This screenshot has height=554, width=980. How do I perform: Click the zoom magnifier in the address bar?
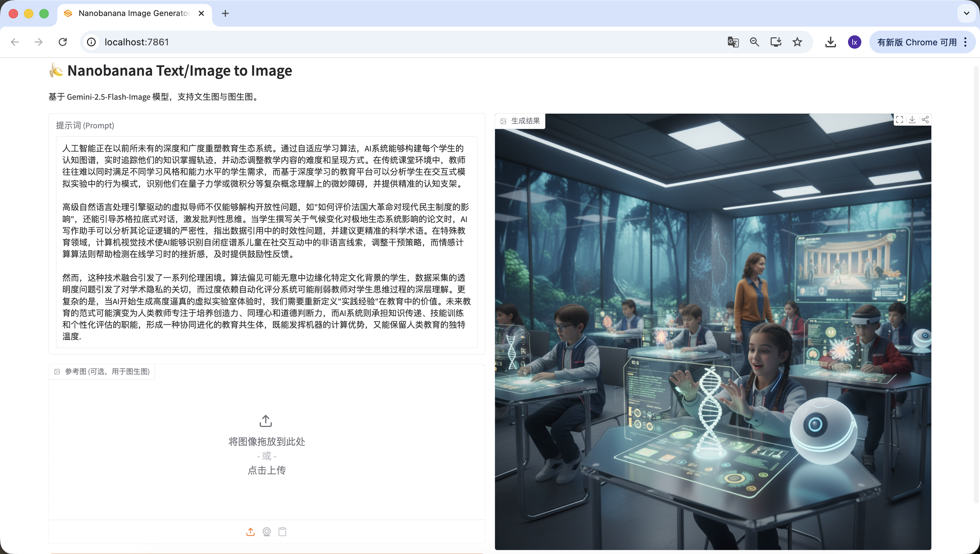[754, 42]
